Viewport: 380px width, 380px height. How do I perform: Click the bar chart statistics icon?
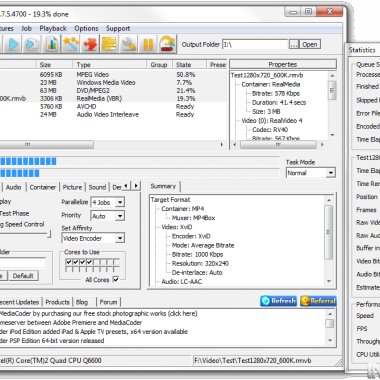click(x=51, y=44)
